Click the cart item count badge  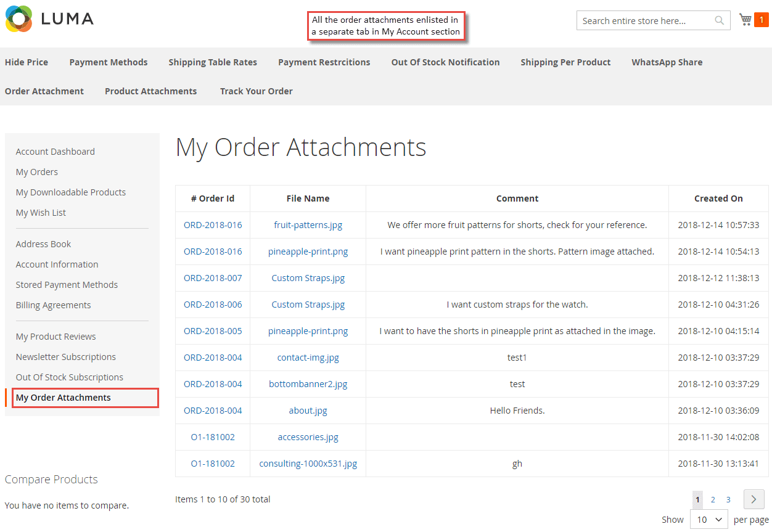click(762, 20)
